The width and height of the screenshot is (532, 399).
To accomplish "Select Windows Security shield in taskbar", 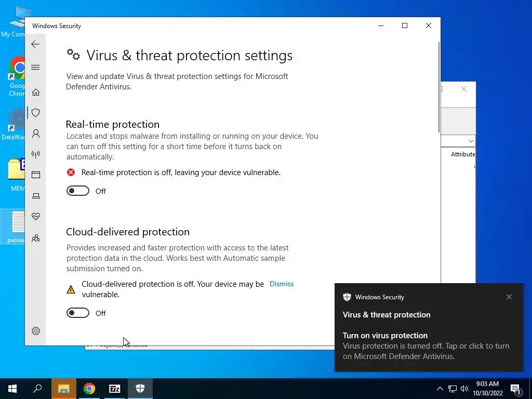I will click(140, 389).
